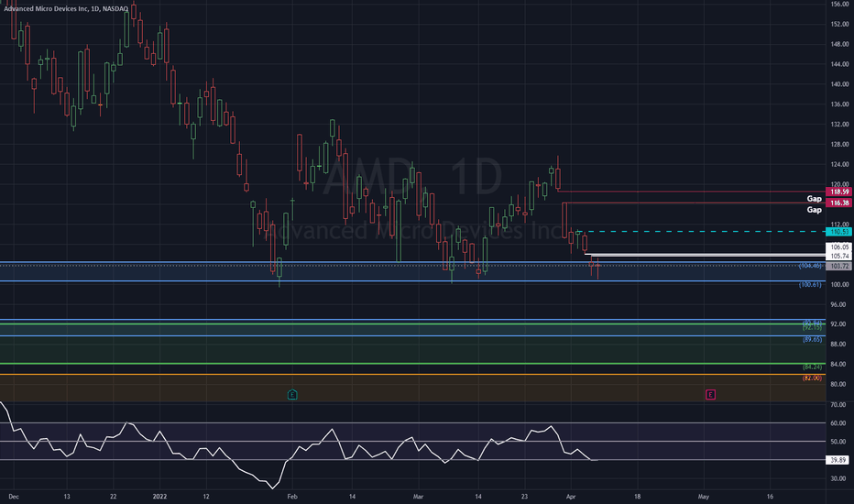
Task: Select the 116.38 red price label
Action: click(x=838, y=203)
